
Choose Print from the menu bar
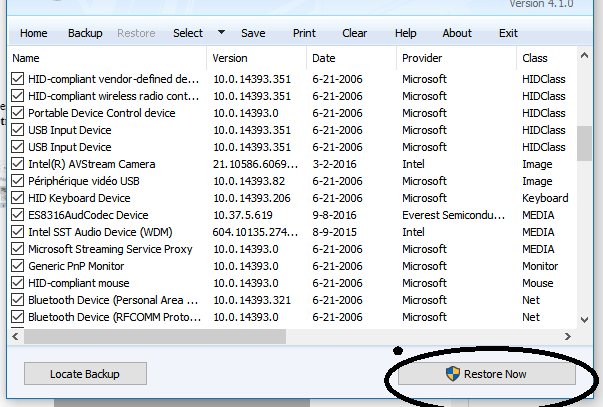304,33
